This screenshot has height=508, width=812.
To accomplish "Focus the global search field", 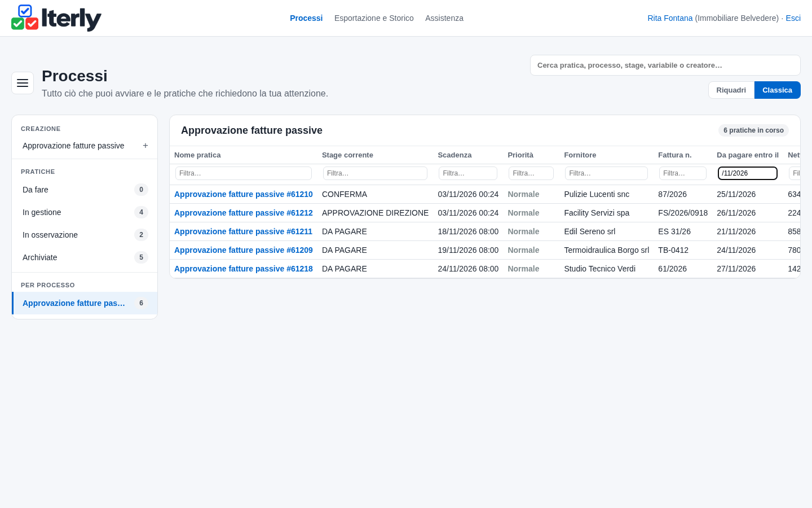I will [x=665, y=65].
